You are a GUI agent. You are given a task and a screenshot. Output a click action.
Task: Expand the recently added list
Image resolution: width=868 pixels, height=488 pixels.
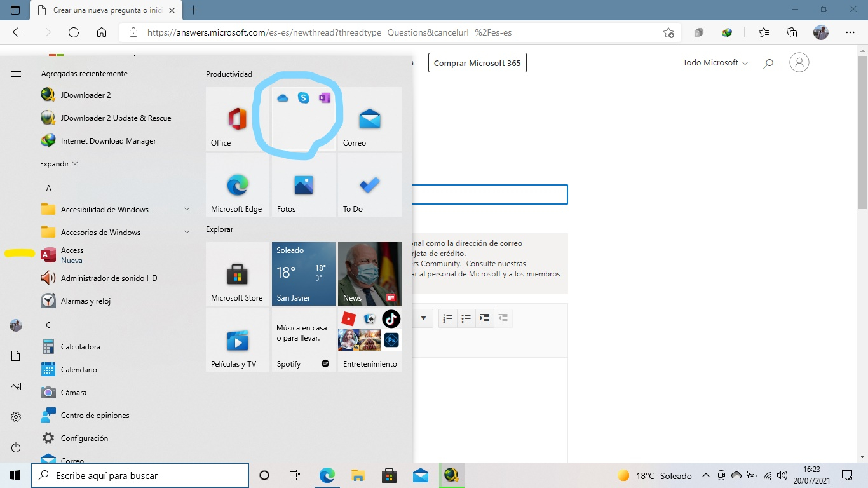coord(58,163)
